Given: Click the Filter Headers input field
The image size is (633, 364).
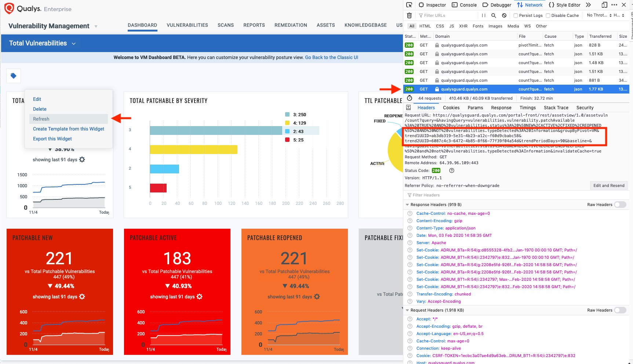Looking at the screenshot, I should pyautogui.click(x=440, y=195).
